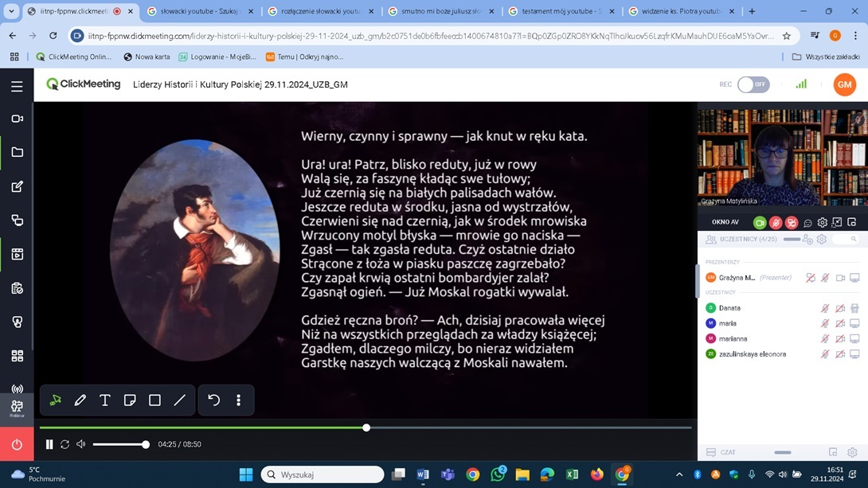868x488 pixels.
Task: Detach the Czat panel
Action: 833,453
